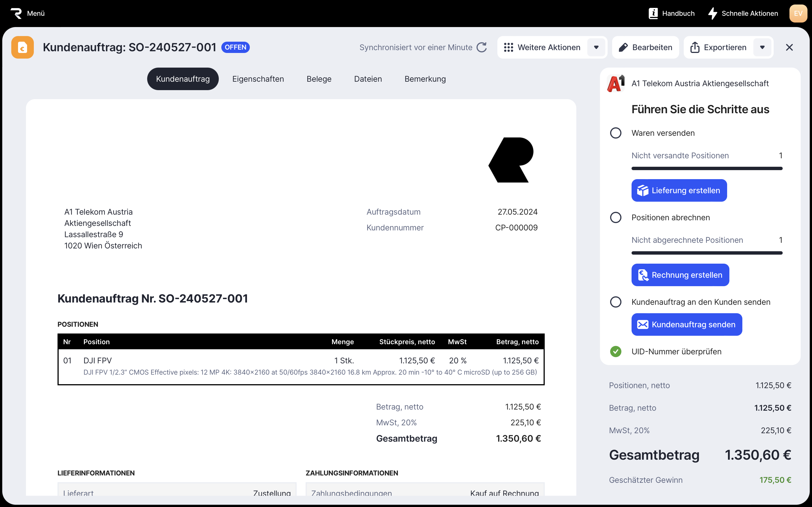
Task: Toggle the Waren versenden step circle
Action: [615, 133]
